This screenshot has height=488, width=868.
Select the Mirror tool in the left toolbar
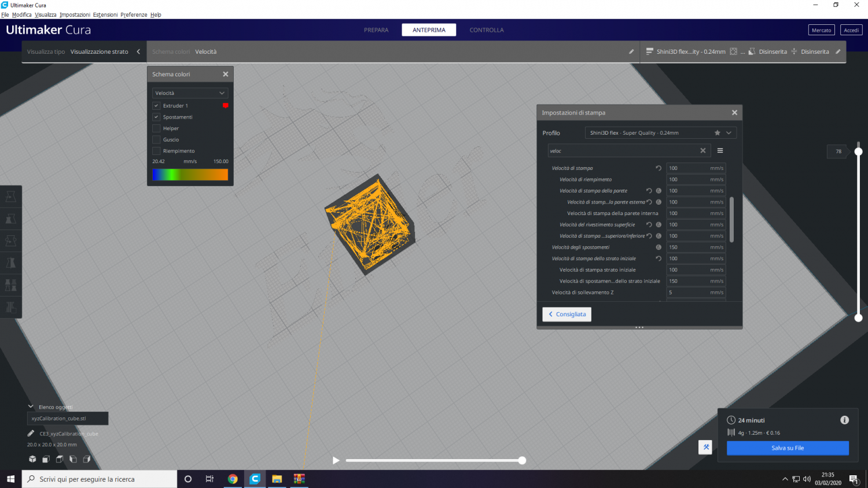11,263
